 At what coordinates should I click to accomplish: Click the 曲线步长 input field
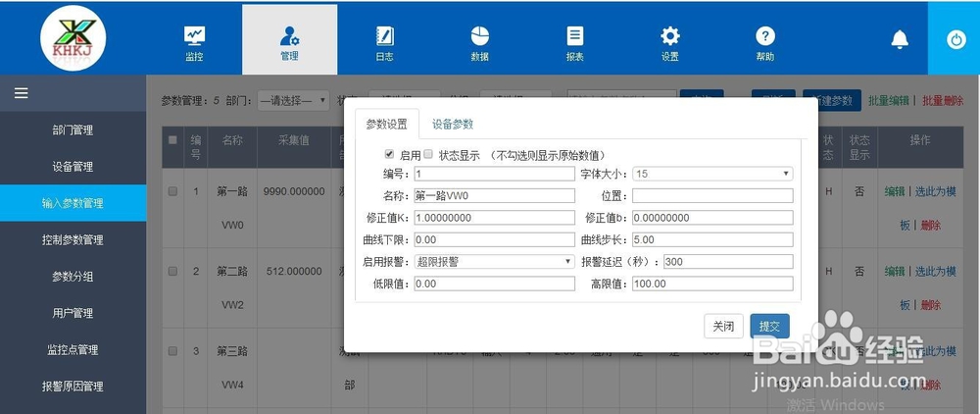[712, 239]
